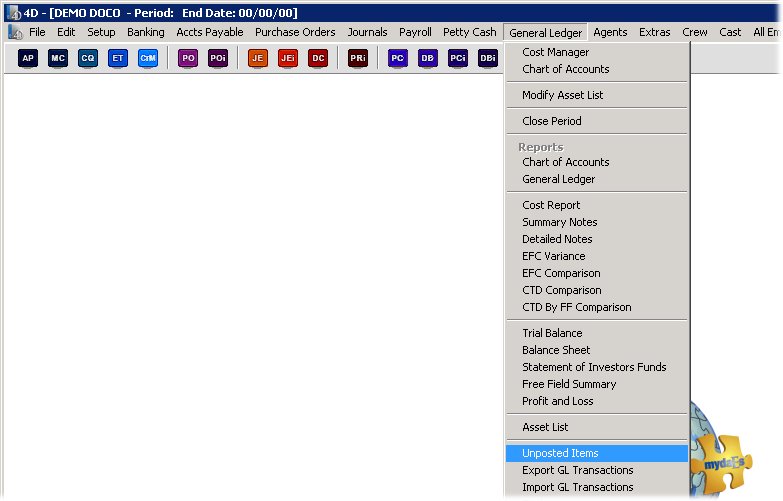Screen dimensions: 783x501
Task: Click the PRi toolbar icon
Action: coord(358,58)
